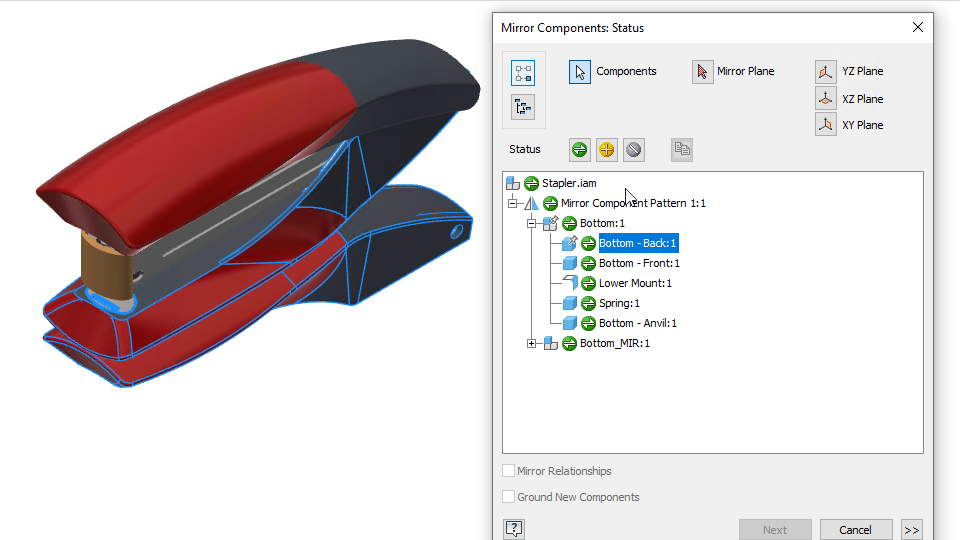This screenshot has width=960, height=540.
Task: Click the copy status icon beside the status buttons
Action: click(x=682, y=150)
